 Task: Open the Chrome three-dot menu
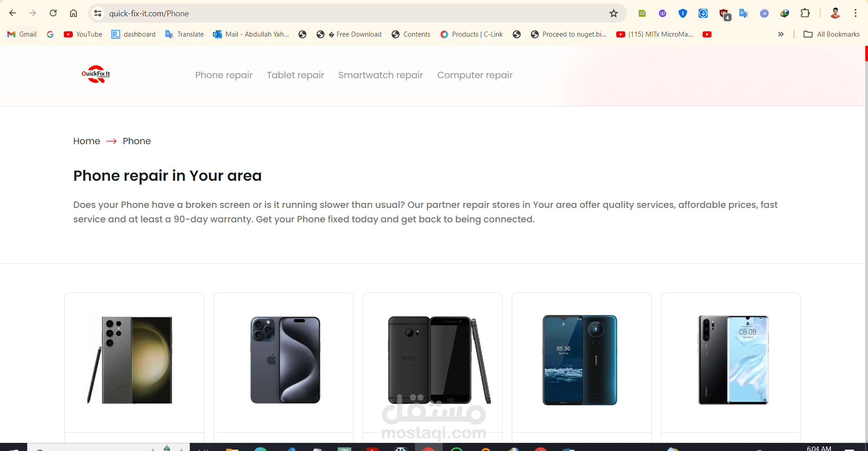click(x=855, y=13)
